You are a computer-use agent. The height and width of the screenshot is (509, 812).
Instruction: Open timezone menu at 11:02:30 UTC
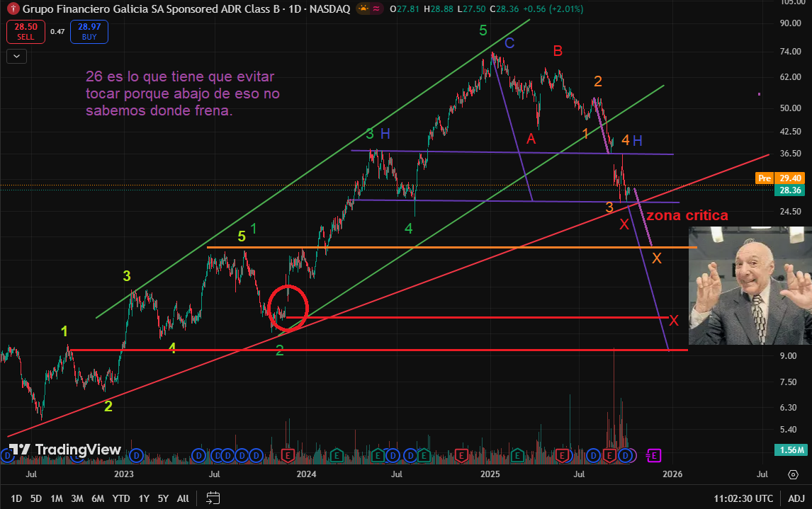point(743,498)
